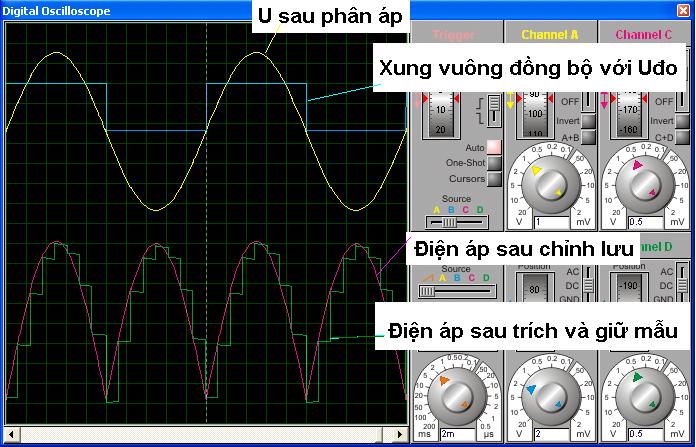Click the horizontal scrollbar track
The height and width of the screenshot is (447, 696).
pos(206,434)
